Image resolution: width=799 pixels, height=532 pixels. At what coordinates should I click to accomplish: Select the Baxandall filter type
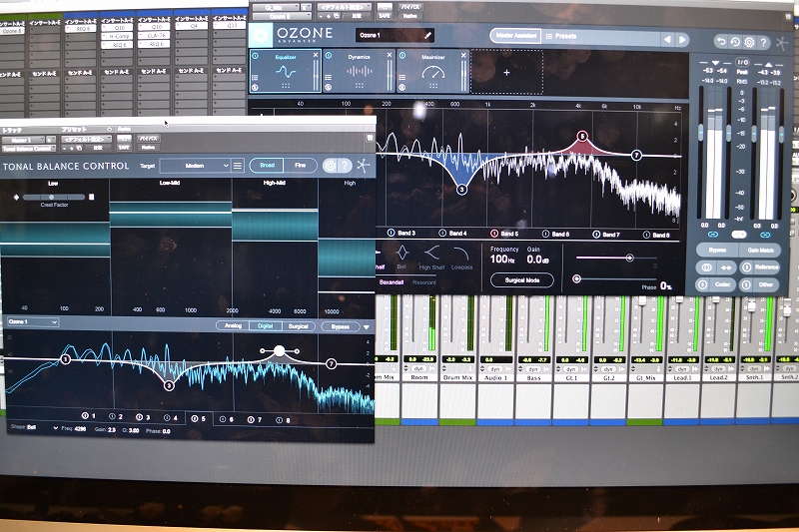[x=392, y=282]
